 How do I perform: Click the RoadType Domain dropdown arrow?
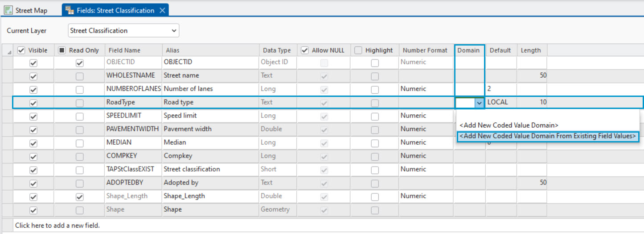click(479, 103)
